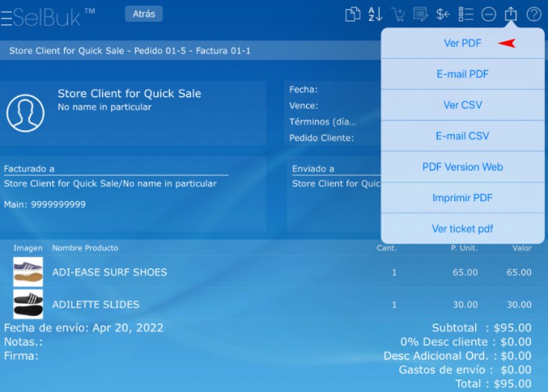Choose E-mail CSV option

462,136
